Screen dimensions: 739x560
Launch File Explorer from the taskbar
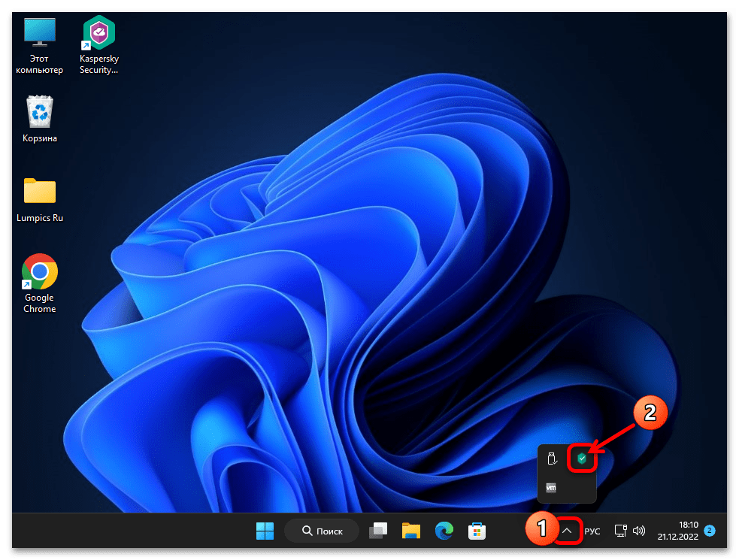click(x=411, y=531)
